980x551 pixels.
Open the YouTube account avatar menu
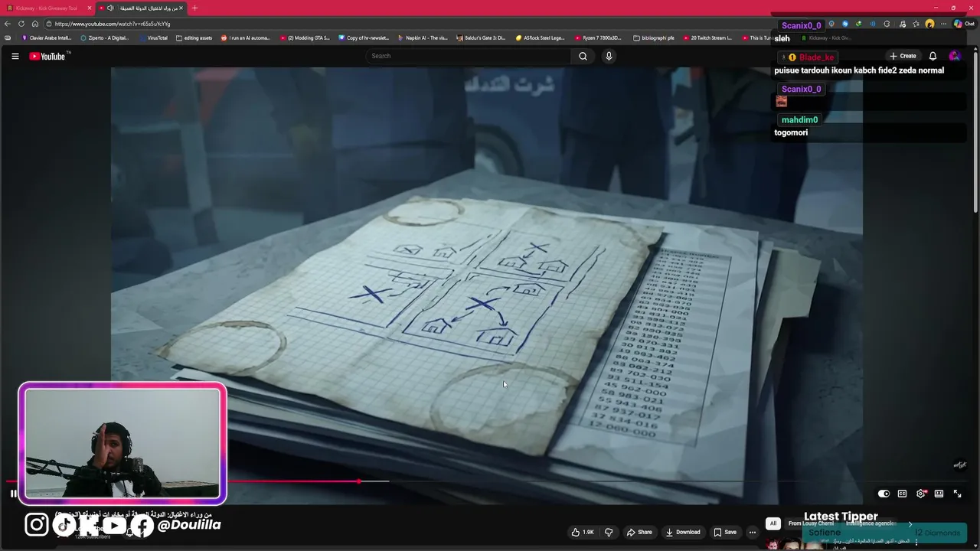pyautogui.click(x=954, y=56)
